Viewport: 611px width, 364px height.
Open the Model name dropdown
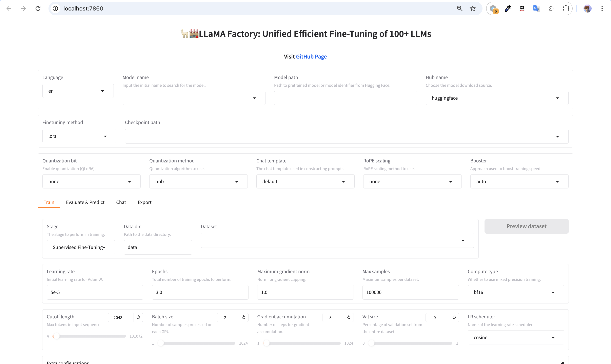point(194,98)
